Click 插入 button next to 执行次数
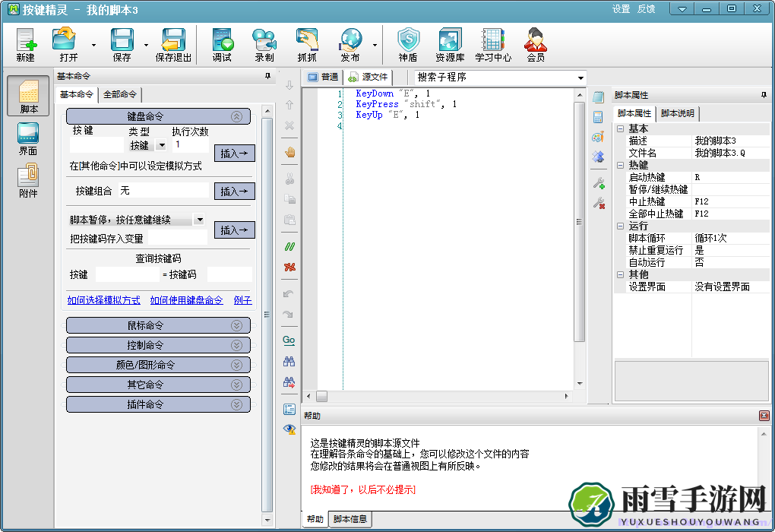Image resolution: width=775 pixels, height=532 pixels. (x=234, y=154)
